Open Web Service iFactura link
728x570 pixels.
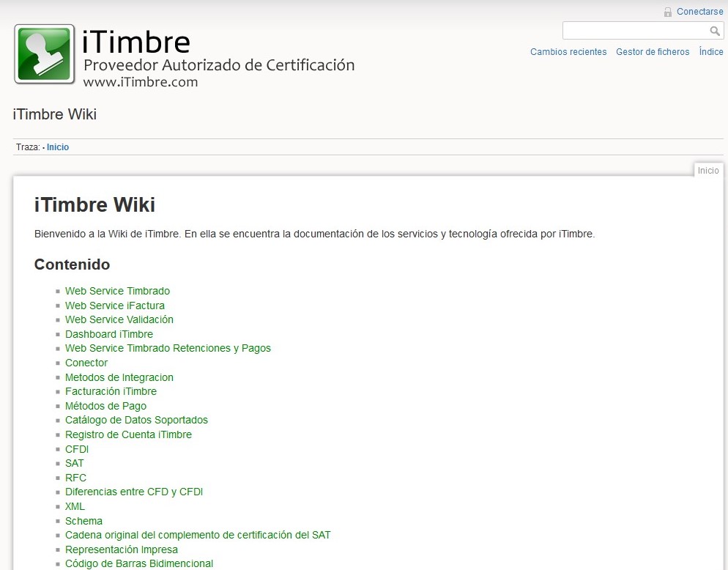click(114, 306)
